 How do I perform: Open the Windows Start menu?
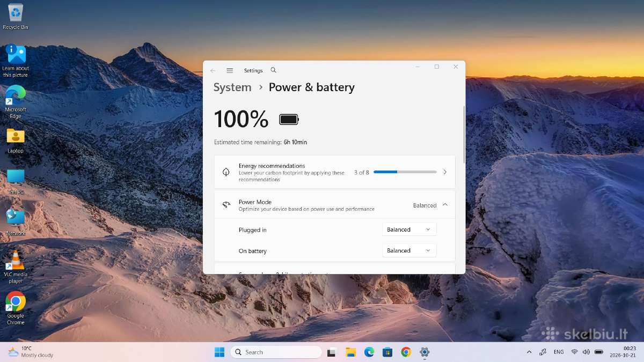219,352
